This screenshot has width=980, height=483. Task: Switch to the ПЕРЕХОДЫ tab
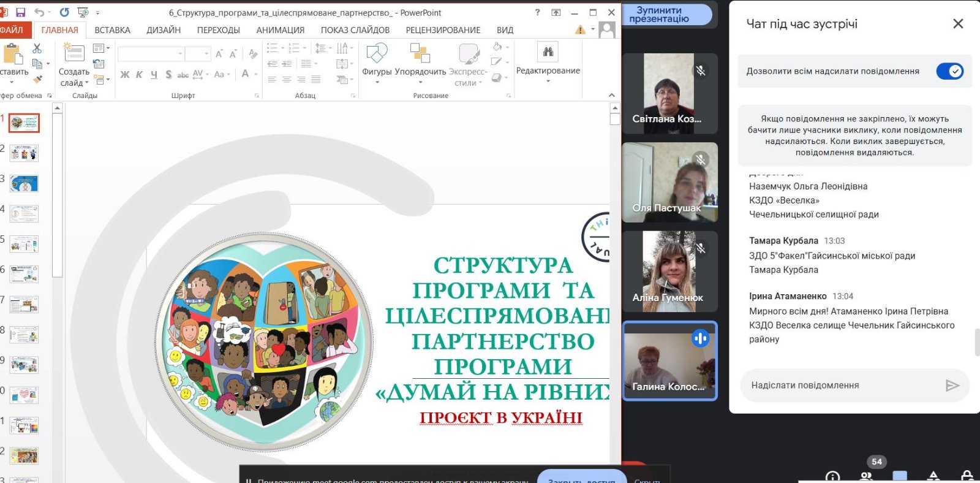(219, 30)
